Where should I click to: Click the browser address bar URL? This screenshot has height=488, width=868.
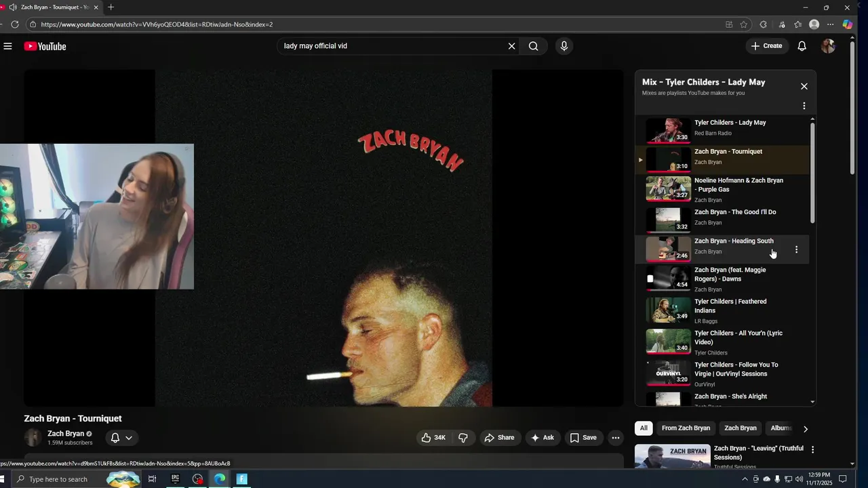[x=156, y=24]
